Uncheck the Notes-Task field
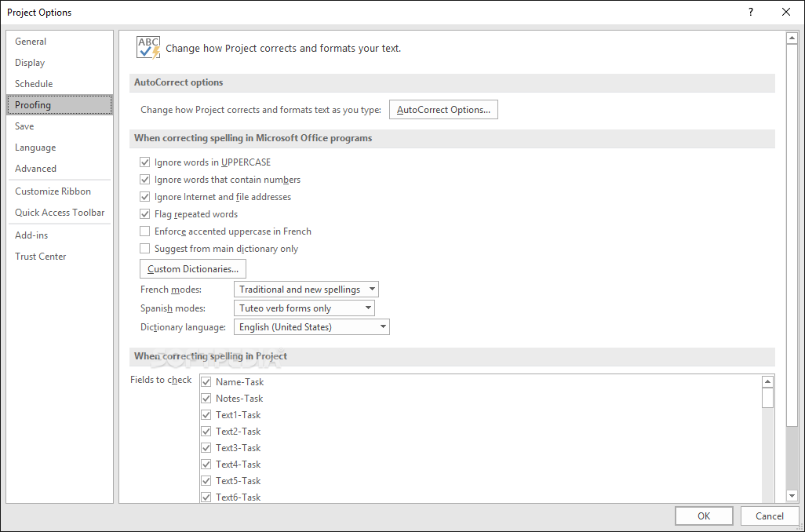The height and width of the screenshot is (532, 805). (x=206, y=399)
